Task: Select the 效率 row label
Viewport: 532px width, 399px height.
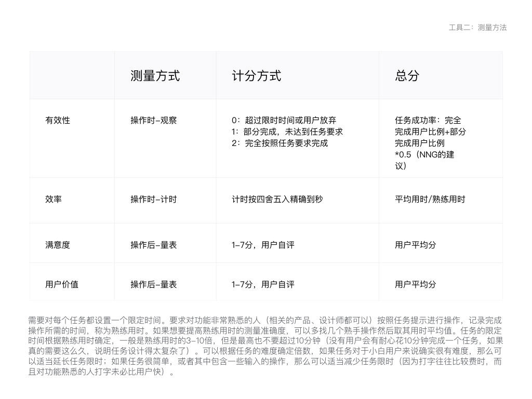Action: click(54, 199)
